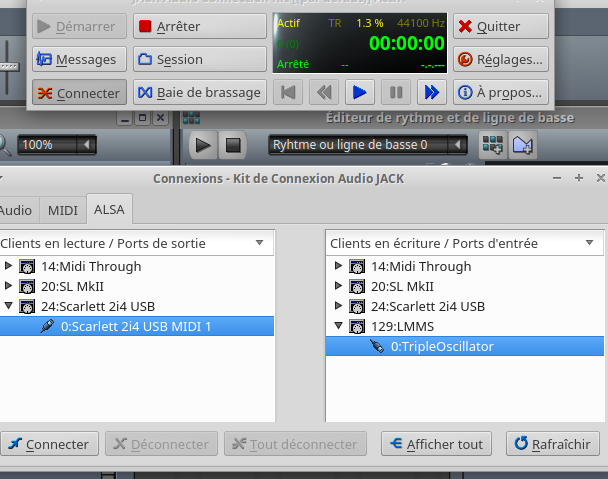The height and width of the screenshot is (479, 608).
Task: Click the add beat/bassline icon in LMMS
Action: pyautogui.click(x=493, y=145)
